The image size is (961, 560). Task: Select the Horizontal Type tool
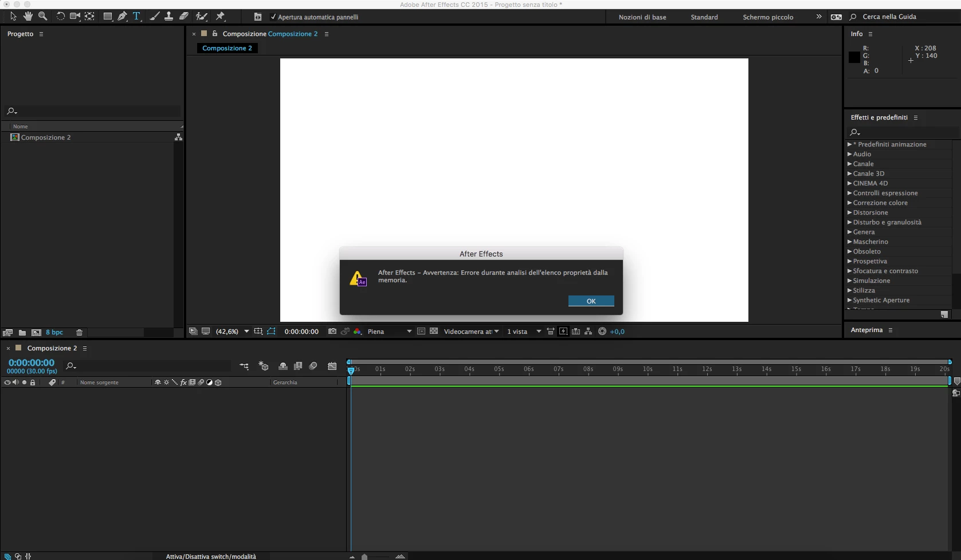pos(136,17)
